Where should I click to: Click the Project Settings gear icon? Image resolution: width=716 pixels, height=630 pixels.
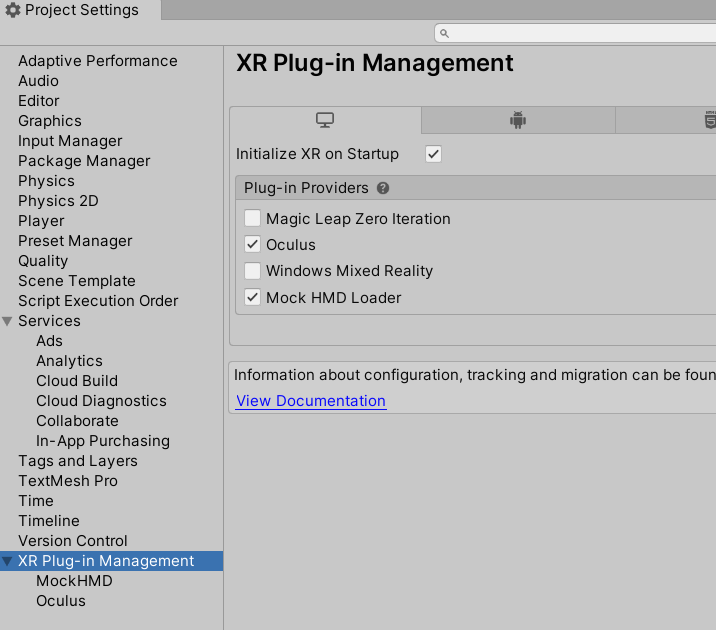click(x=13, y=10)
